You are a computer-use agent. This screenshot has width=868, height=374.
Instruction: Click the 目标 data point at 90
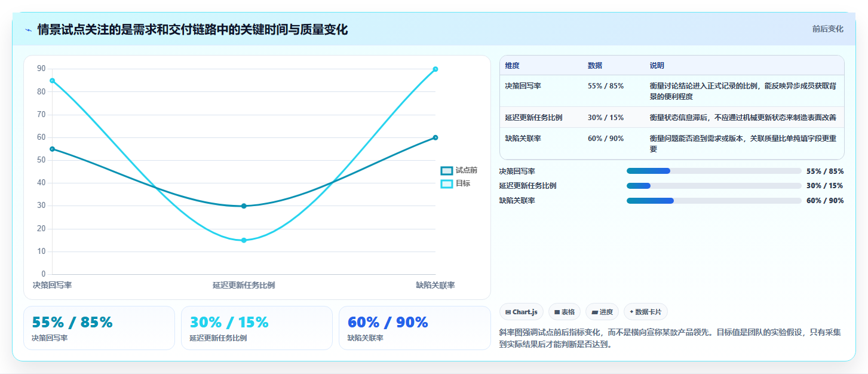click(x=435, y=69)
